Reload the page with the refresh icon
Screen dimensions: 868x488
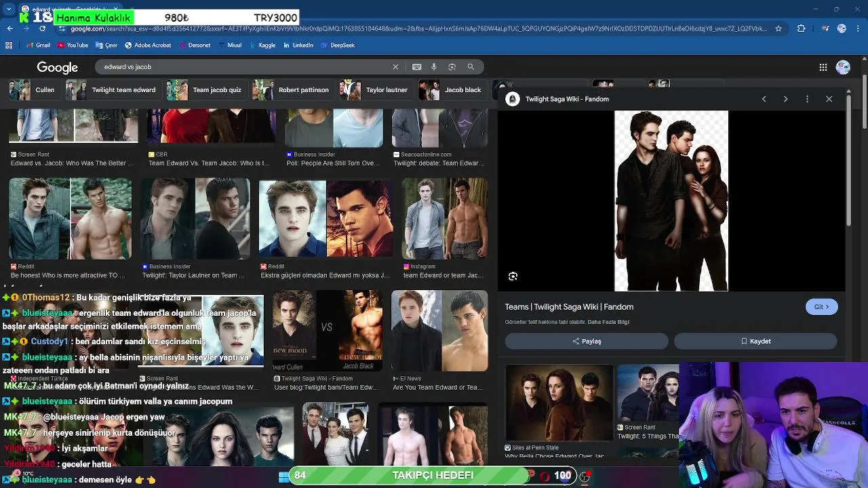pos(42,28)
